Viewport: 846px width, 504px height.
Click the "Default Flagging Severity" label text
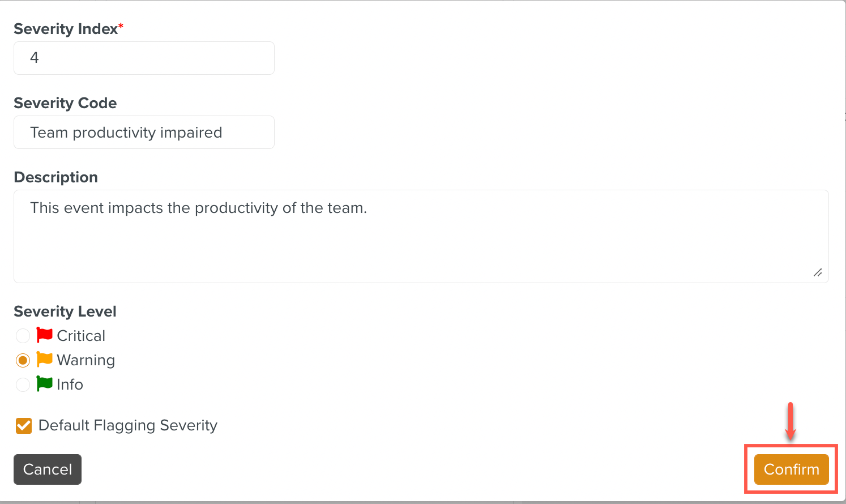coord(128,425)
